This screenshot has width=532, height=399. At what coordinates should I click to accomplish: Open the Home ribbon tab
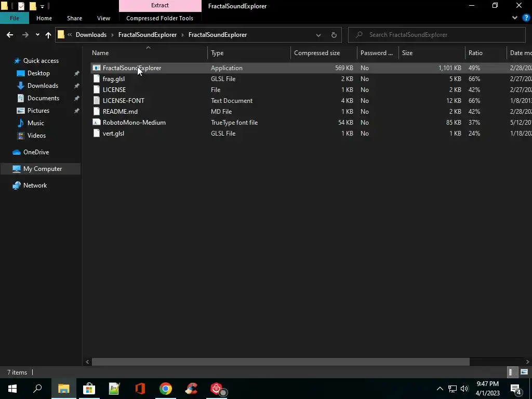(44, 18)
